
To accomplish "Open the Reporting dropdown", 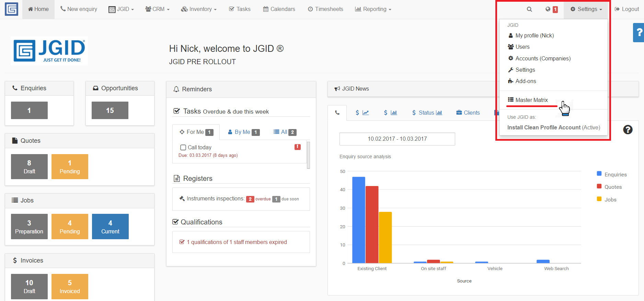I will (x=373, y=9).
